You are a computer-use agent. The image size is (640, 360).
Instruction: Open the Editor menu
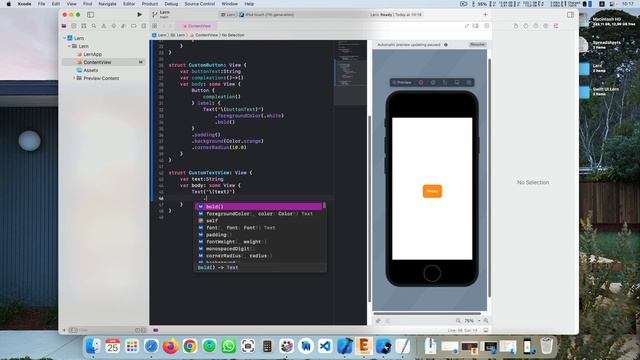click(129, 4)
